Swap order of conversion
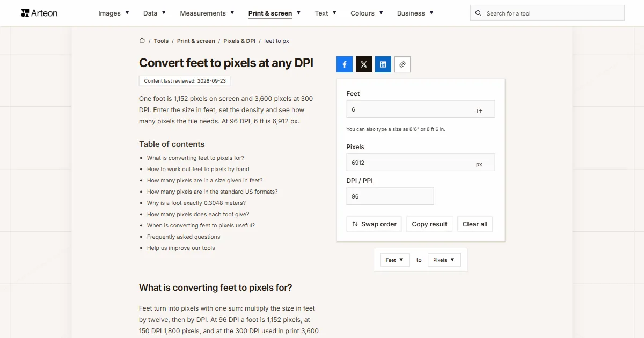The image size is (644, 338). click(374, 224)
